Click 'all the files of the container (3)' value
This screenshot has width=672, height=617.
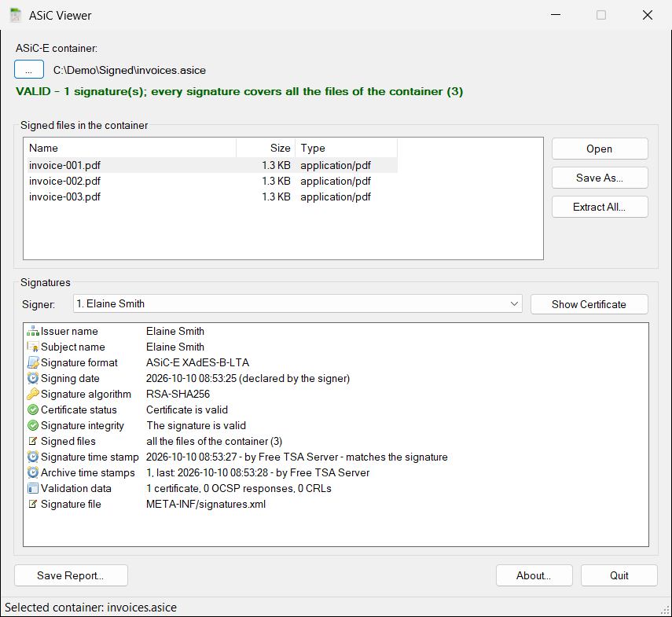tap(214, 441)
